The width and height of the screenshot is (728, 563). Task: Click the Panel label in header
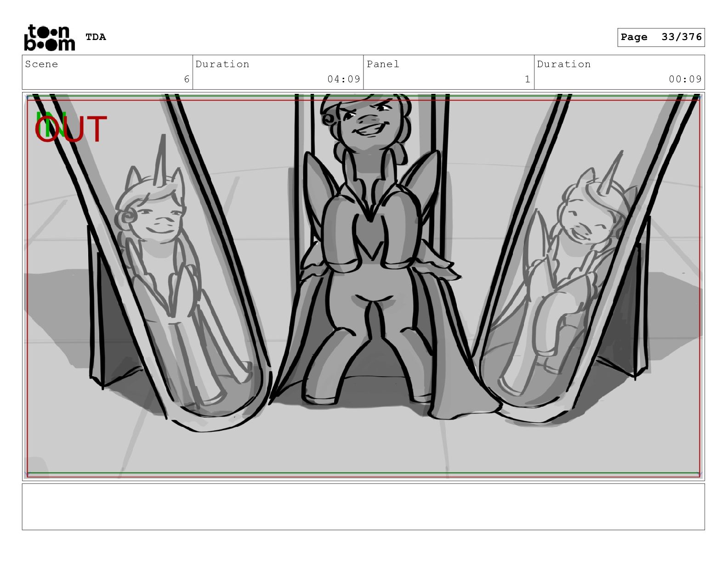(x=383, y=64)
